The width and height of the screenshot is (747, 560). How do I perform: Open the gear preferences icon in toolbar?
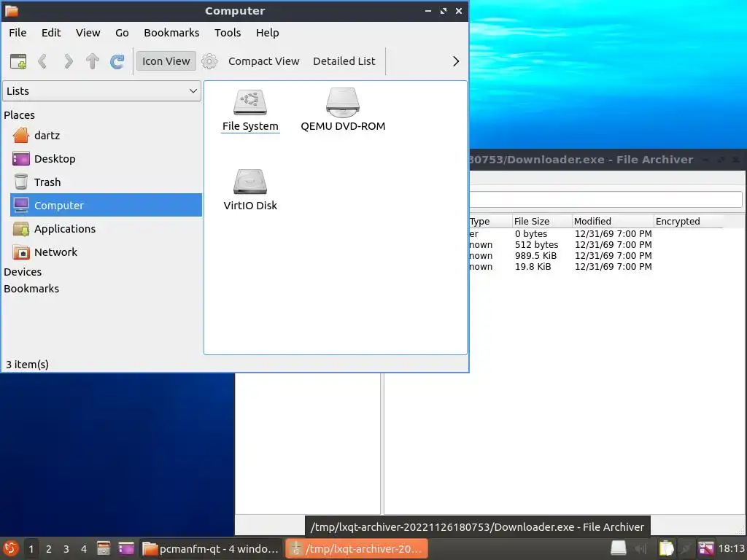[x=209, y=61]
